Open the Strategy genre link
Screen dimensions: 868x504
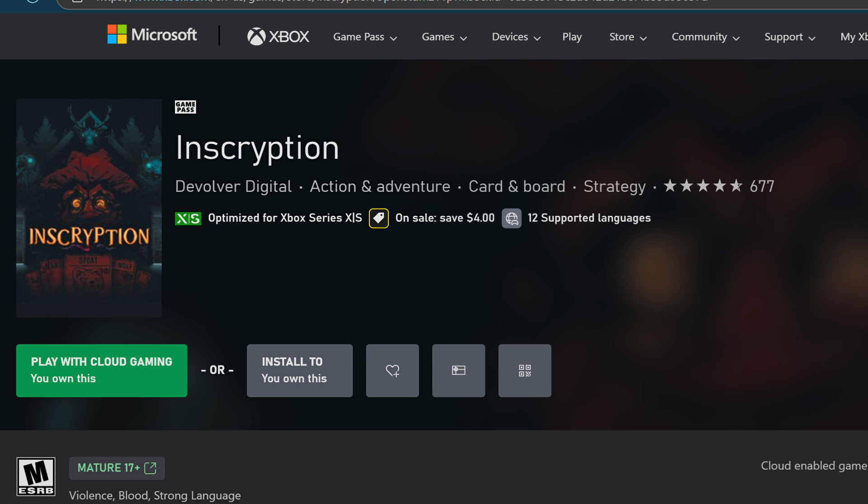pos(614,186)
